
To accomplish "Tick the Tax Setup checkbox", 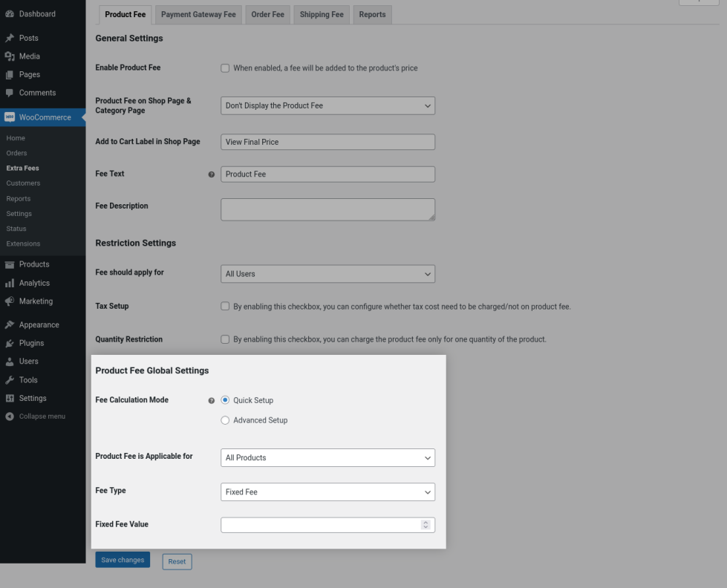I will (x=225, y=307).
